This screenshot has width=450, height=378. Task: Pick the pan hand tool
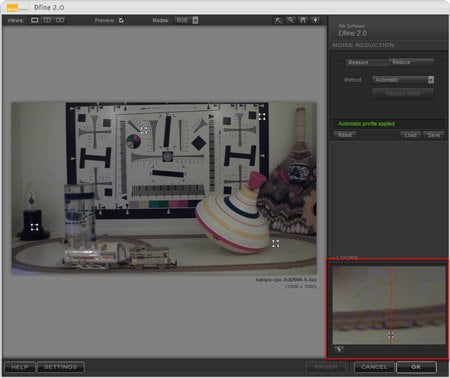[303, 20]
